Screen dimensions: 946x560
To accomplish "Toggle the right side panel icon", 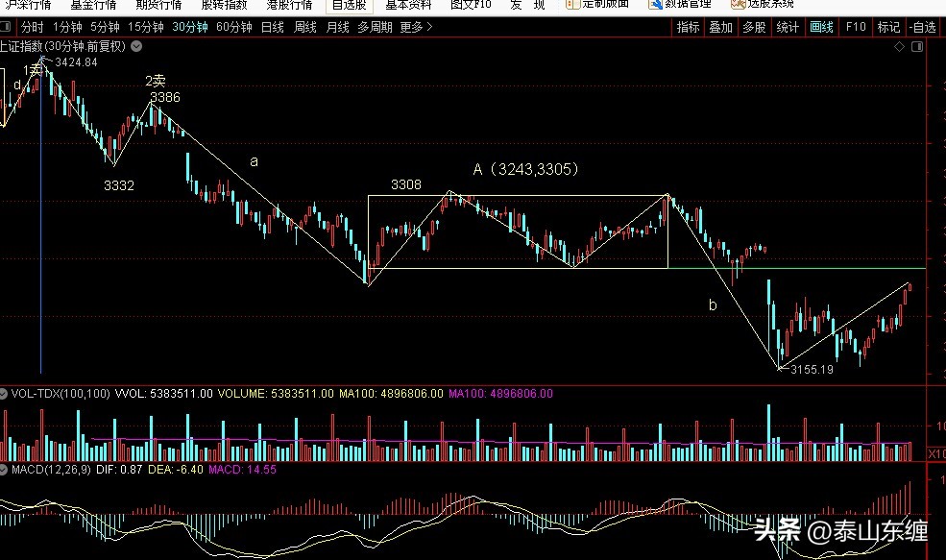I will pos(917,46).
